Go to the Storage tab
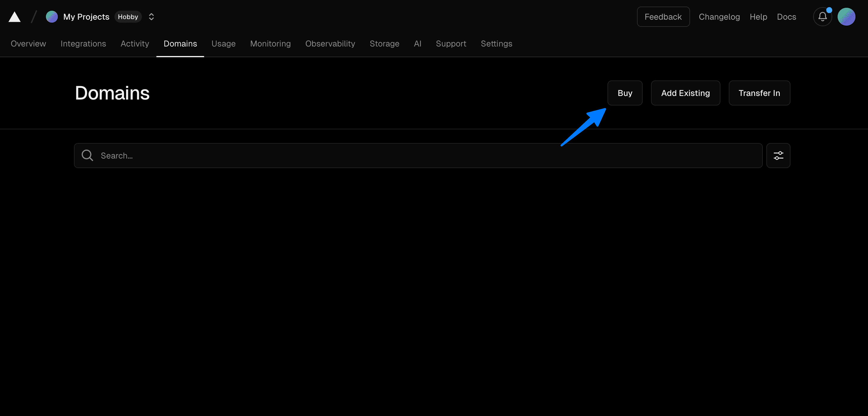The image size is (868, 416). pos(385,44)
